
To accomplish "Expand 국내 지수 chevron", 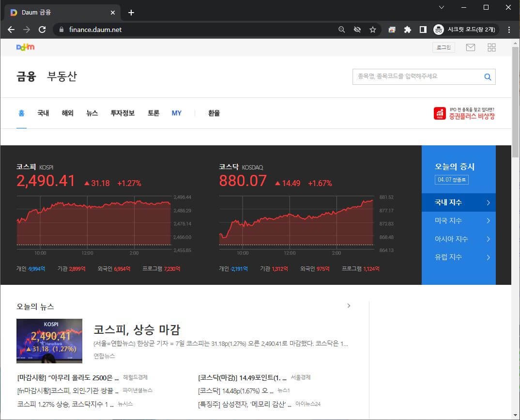I will pos(488,202).
